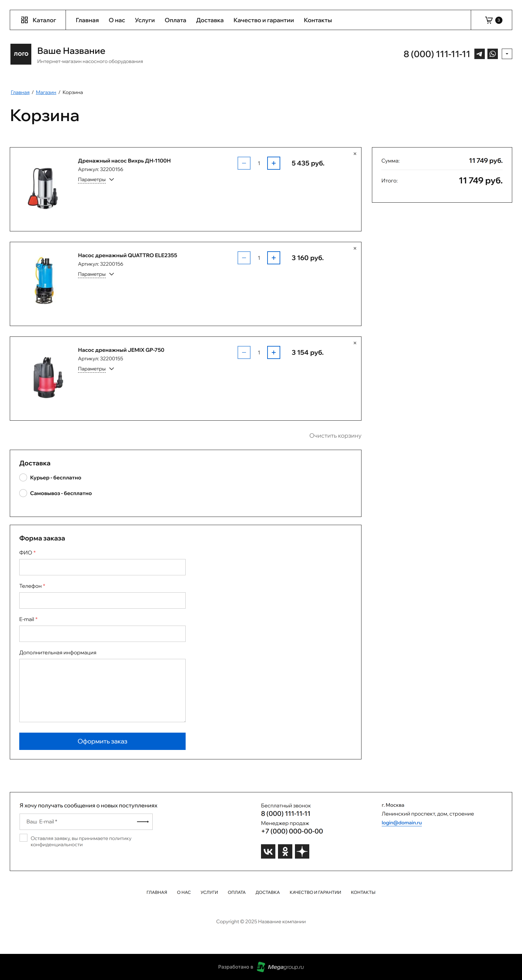Expand Параметры for JEMIX GP-750 pump
This screenshot has width=522, height=980.
tap(96, 369)
